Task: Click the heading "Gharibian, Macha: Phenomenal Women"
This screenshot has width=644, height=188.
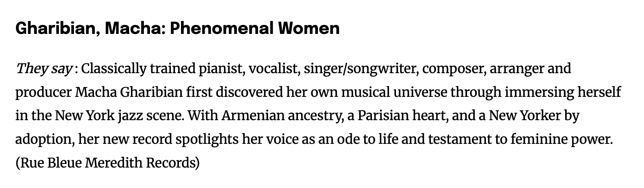Action: [177, 29]
